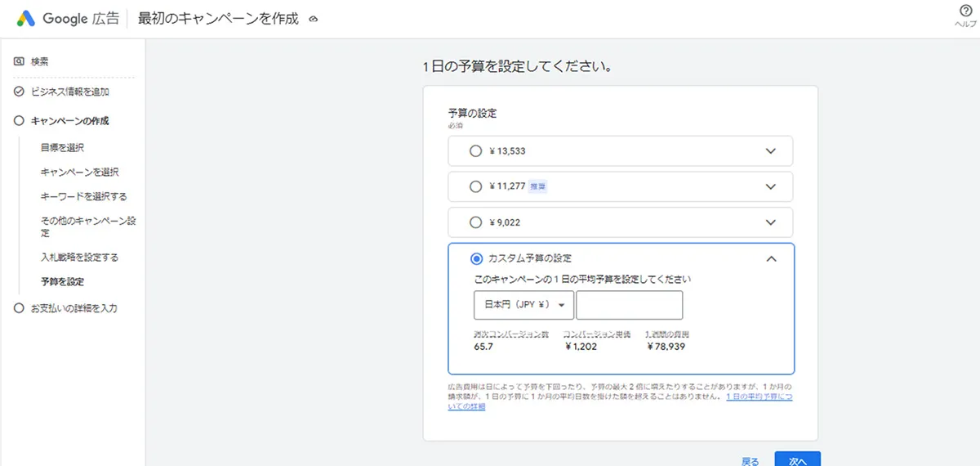Open お支払いの詳細を入力 in the sidebar

(x=74, y=308)
